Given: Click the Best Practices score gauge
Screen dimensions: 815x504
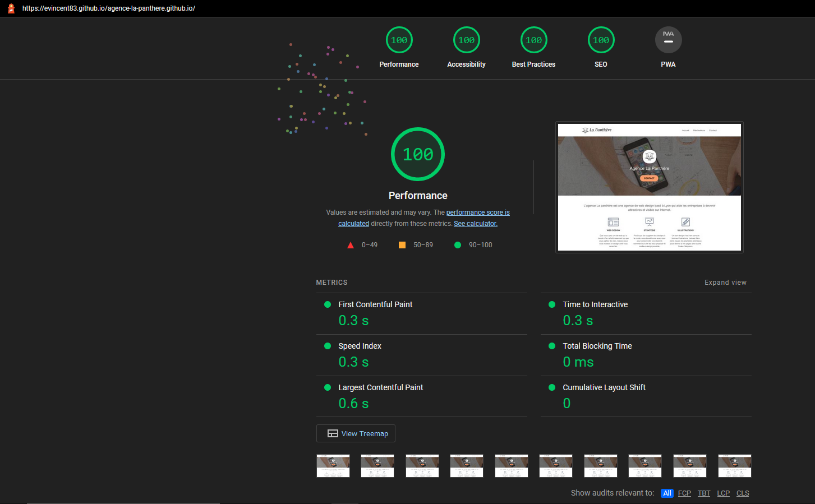Looking at the screenshot, I should click(x=533, y=39).
